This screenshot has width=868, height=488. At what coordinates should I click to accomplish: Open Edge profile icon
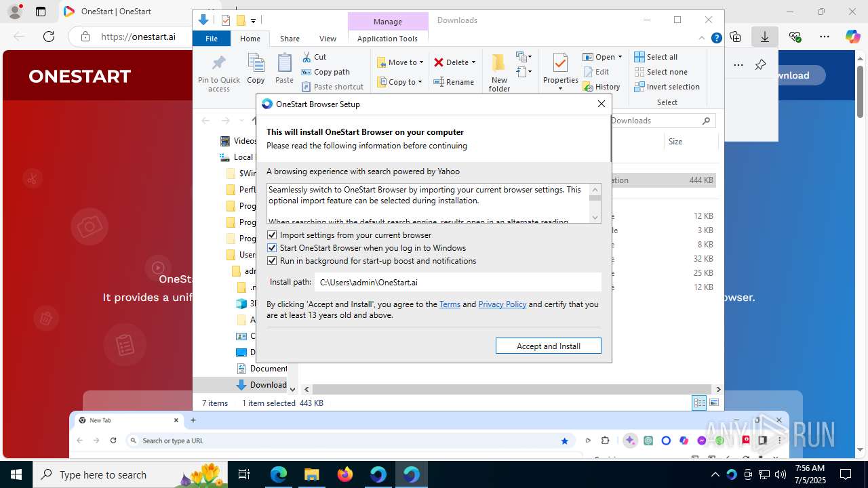[14, 12]
